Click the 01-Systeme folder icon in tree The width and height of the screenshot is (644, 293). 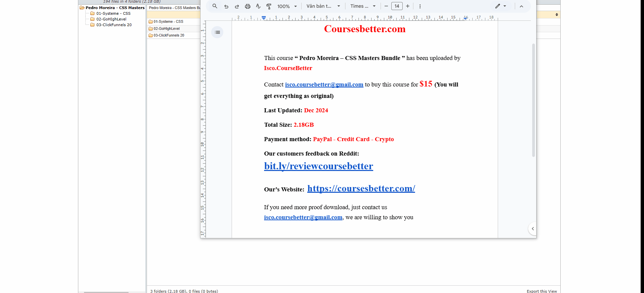pyautogui.click(x=92, y=13)
